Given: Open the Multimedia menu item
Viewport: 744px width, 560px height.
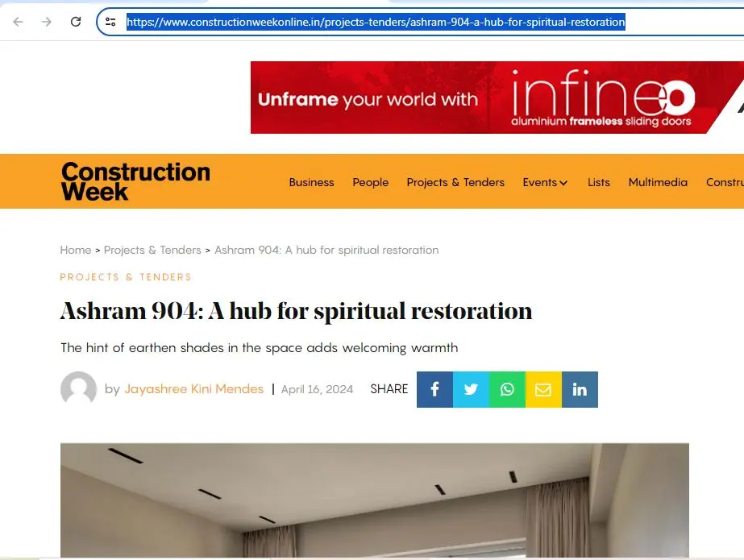Looking at the screenshot, I should point(658,183).
